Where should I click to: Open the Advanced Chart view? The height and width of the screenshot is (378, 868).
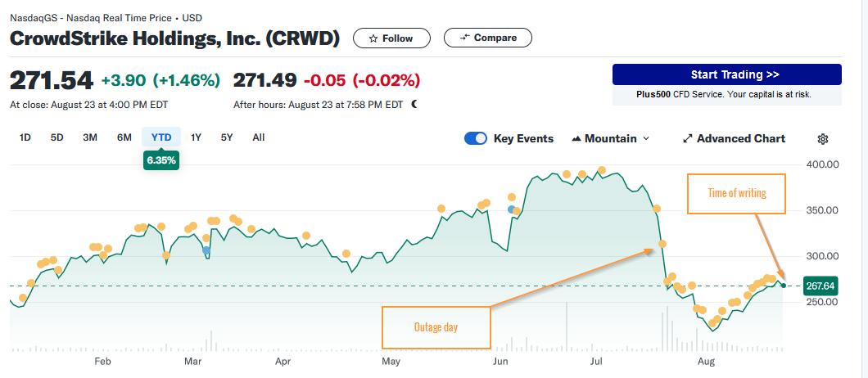coord(734,138)
